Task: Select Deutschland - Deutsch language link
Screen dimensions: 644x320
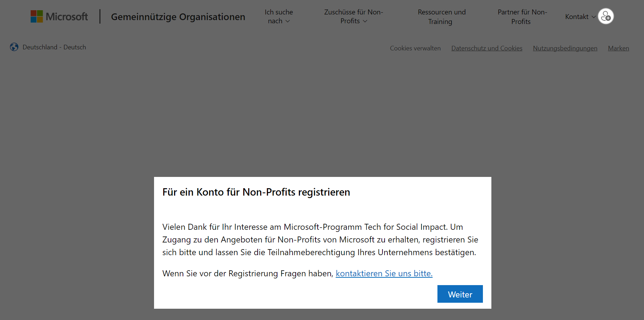Action: (x=54, y=47)
